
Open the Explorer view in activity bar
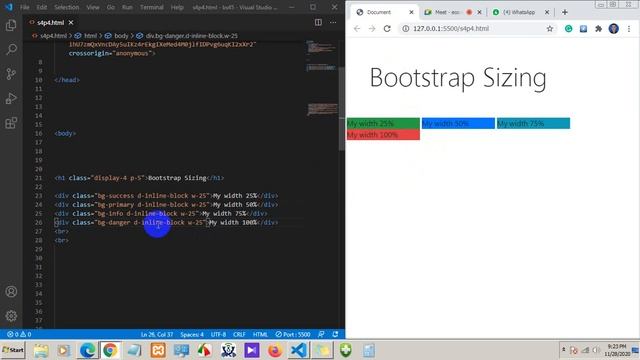(x=11, y=25)
